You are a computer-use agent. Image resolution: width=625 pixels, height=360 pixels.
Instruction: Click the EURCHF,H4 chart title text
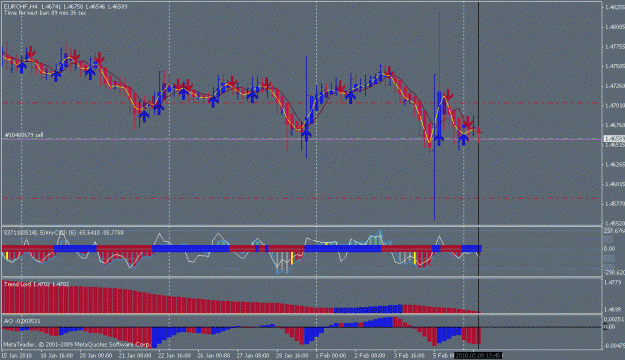[x=66, y=7]
